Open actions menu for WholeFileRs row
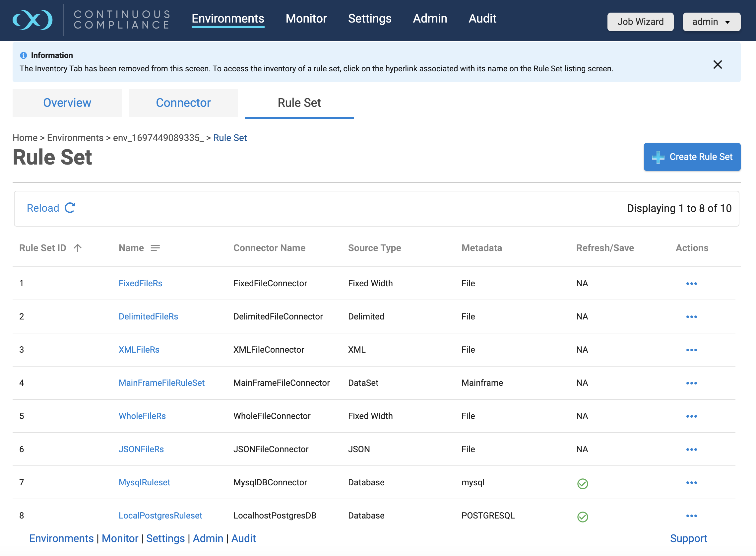Viewport: 756px width, 556px height. click(691, 416)
